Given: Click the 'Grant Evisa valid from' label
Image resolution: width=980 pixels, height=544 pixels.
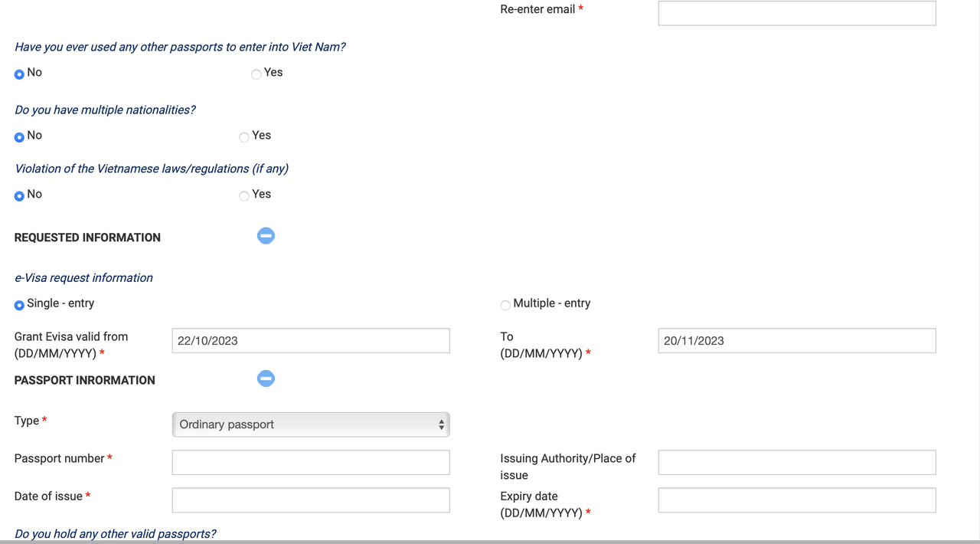Looking at the screenshot, I should pos(71,345).
